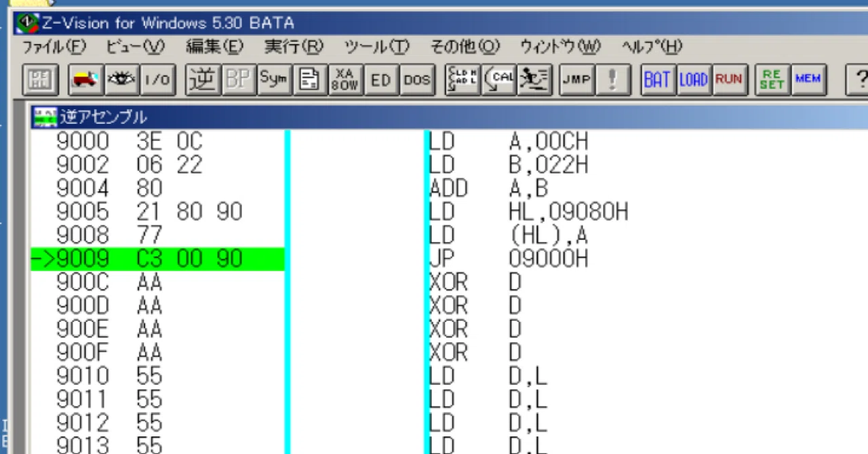Click the BP breakpoint toolbar icon

tap(238, 80)
